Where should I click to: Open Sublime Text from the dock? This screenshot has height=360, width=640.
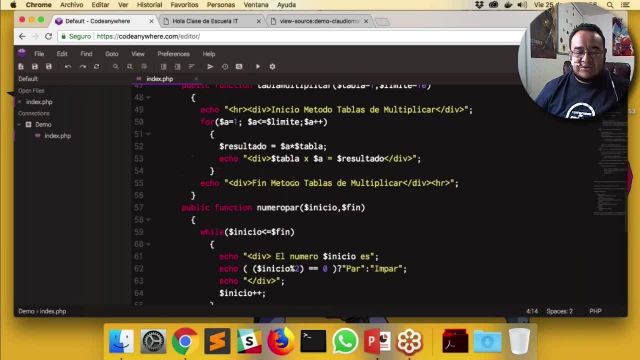tap(217, 341)
